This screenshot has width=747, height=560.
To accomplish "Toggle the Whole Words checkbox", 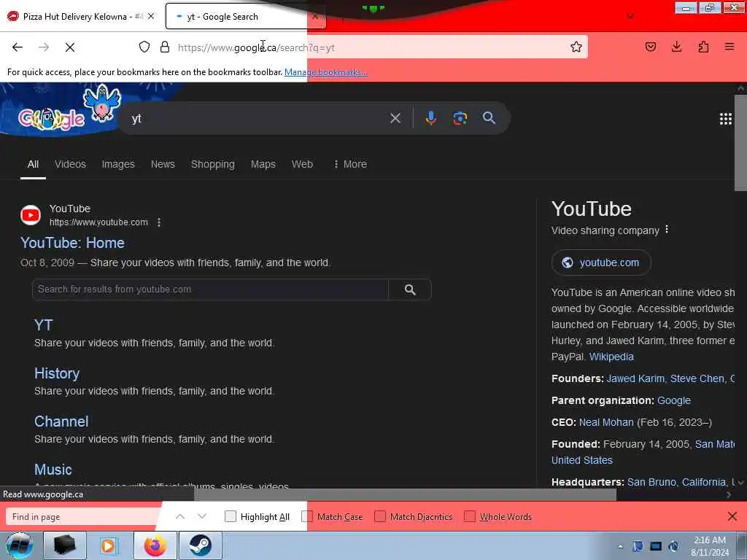I will coord(469,516).
